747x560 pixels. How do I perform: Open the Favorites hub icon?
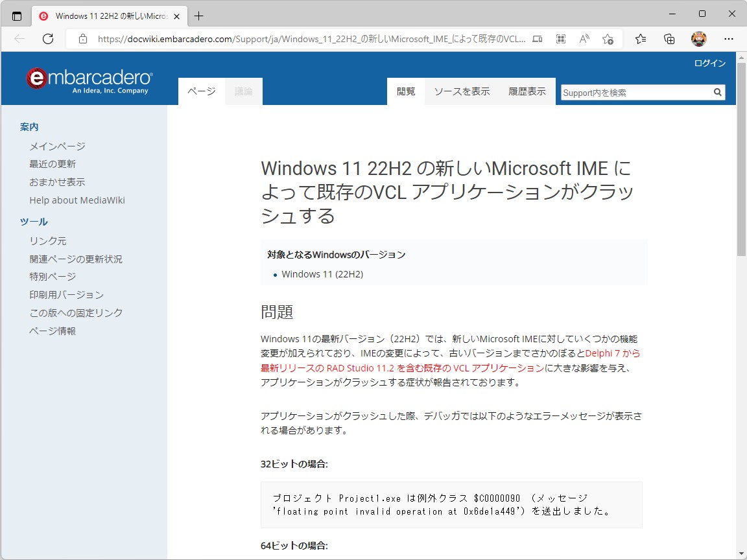coord(641,39)
